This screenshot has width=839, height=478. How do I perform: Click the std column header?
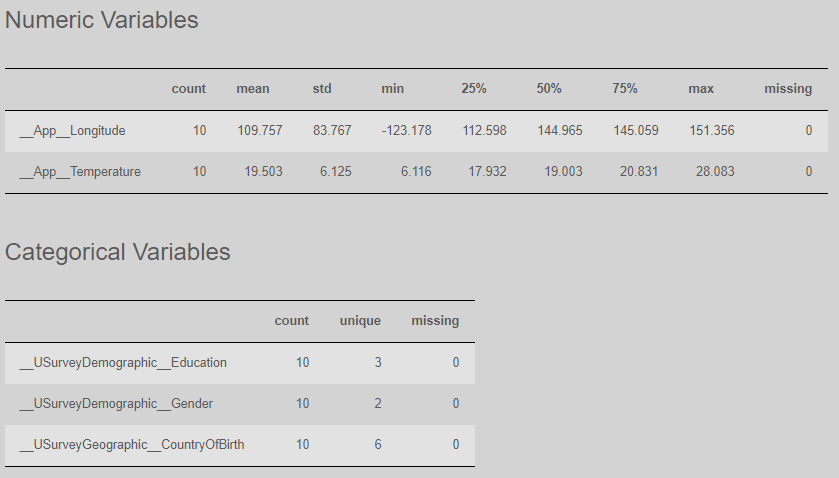pos(322,89)
